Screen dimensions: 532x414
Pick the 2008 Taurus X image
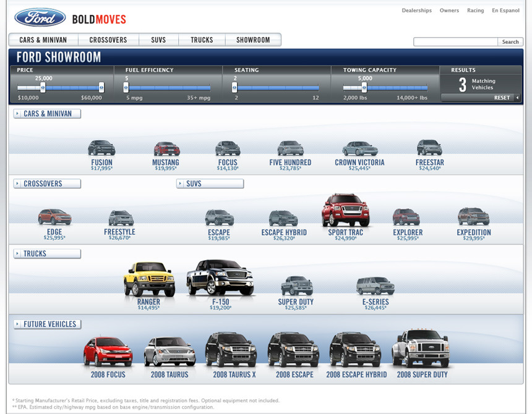point(231,350)
